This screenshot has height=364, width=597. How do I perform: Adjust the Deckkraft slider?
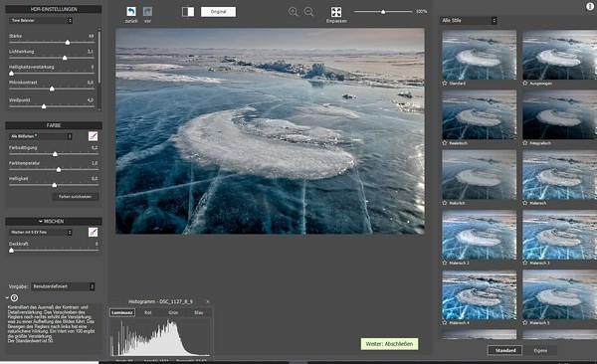54,251
